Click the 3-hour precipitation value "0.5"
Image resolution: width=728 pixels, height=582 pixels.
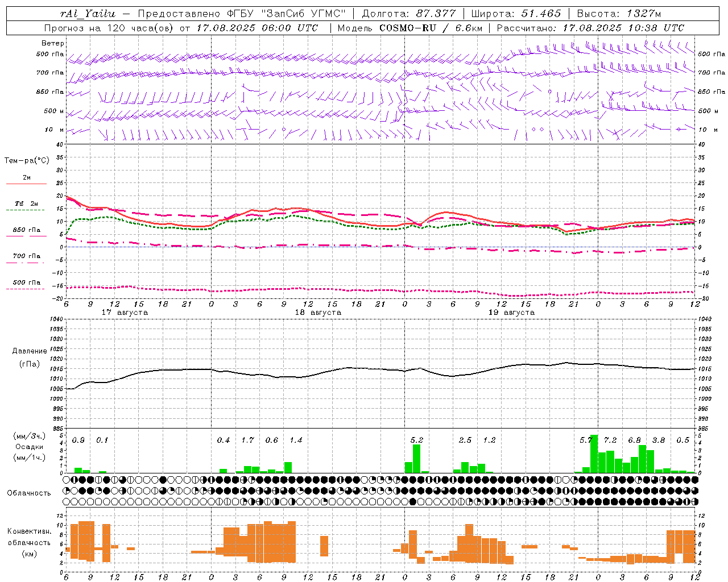click(682, 440)
